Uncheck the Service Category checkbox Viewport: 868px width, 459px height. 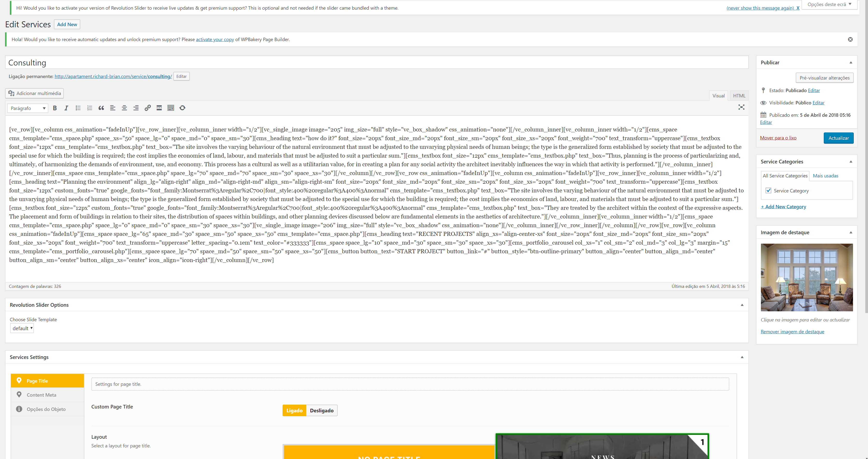tap(769, 190)
